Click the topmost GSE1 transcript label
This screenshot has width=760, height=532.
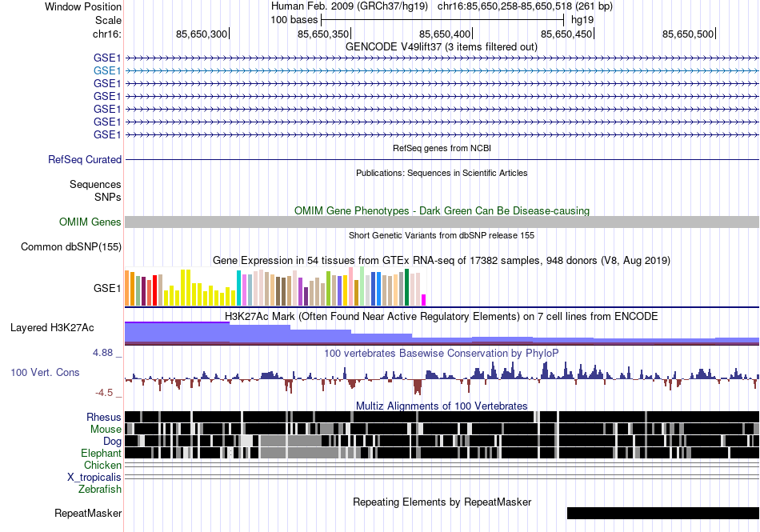coord(107,58)
